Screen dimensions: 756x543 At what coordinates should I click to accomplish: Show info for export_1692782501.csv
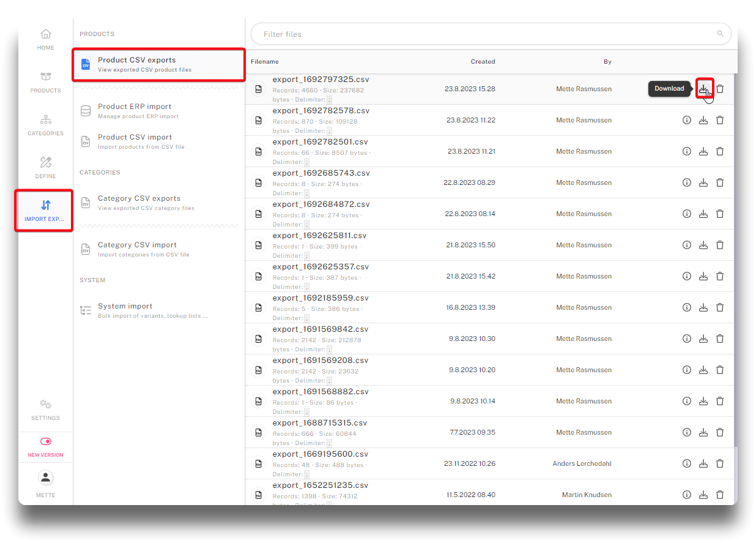coord(687,151)
